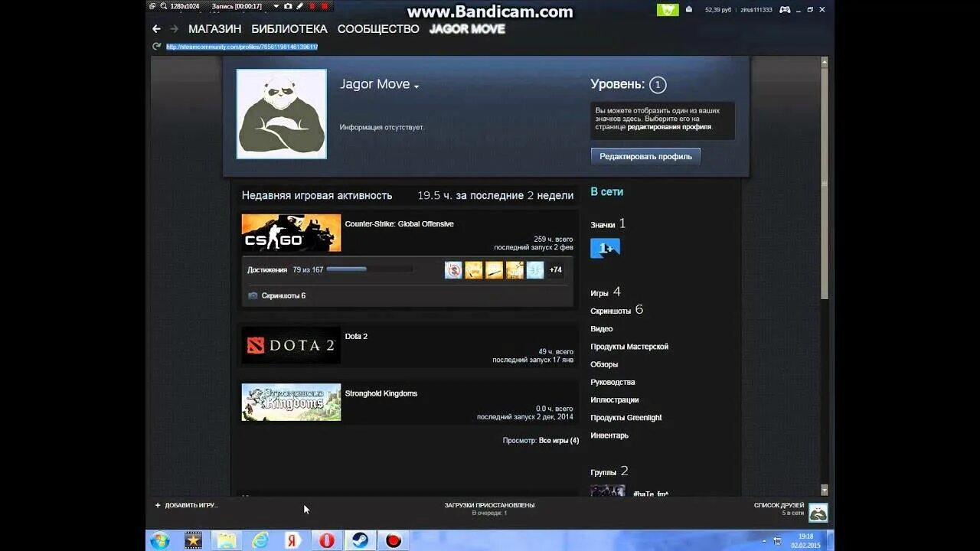Click the Редактировать профиль button
Image resolution: width=980 pixels, height=551 pixels.
pos(645,156)
